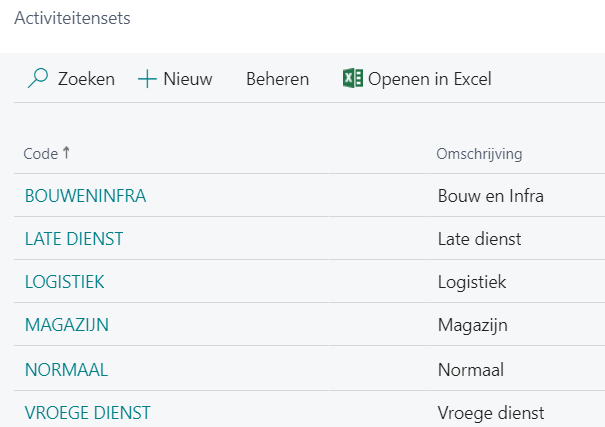Sort by the Code column header
Screen dimensions: 605x427
tap(41, 154)
